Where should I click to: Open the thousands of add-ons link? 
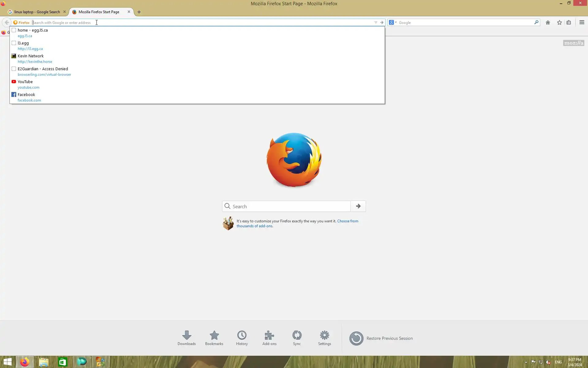pyautogui.click(x=254, y=226)
